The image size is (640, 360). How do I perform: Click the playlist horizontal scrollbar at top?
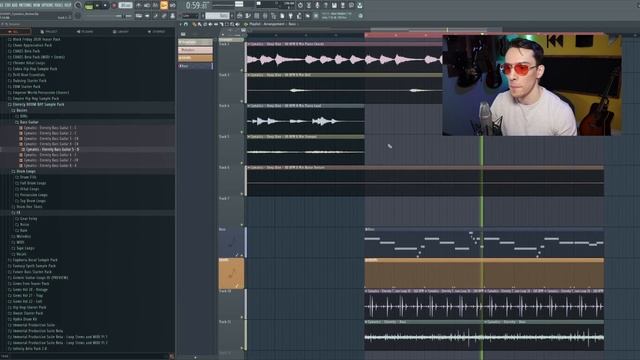(x=436, y=30)
